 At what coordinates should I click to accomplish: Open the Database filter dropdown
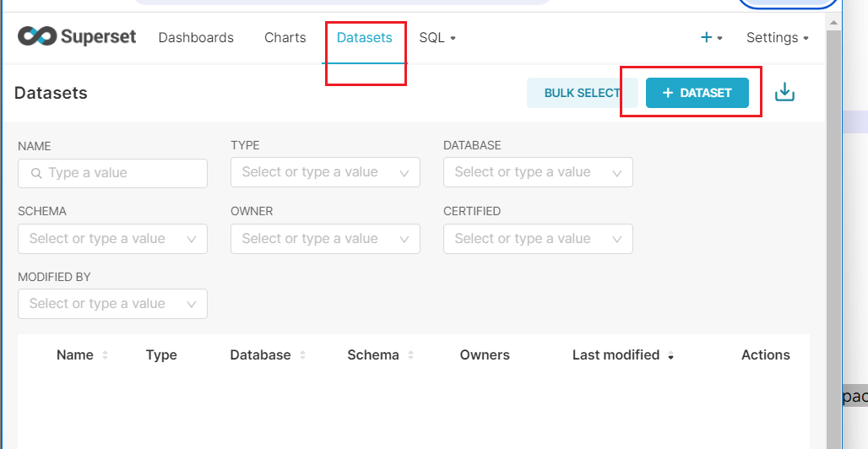(x=538, y=172)
